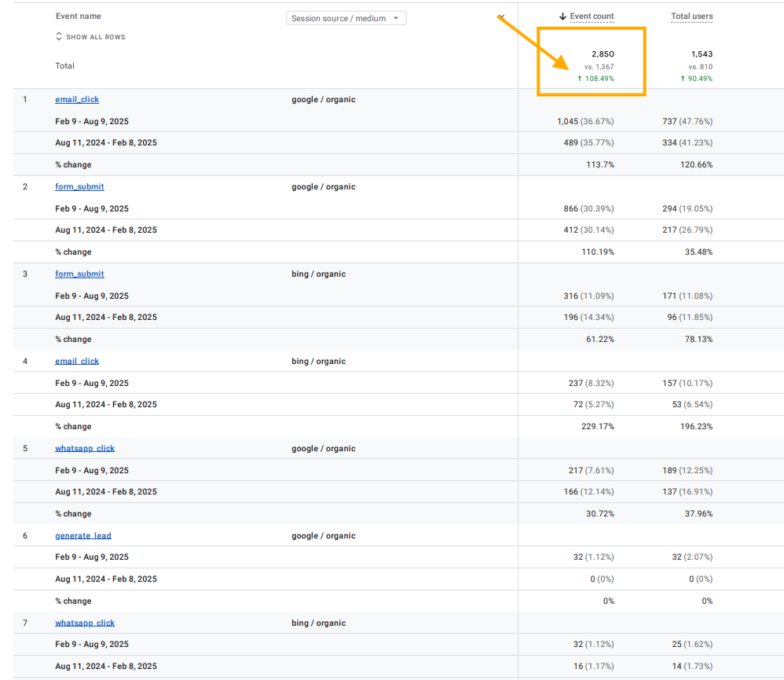This screenshot has height=680, width=784.
Task: Open form_submit link for google / organic
Action: (x=79, y=186)
